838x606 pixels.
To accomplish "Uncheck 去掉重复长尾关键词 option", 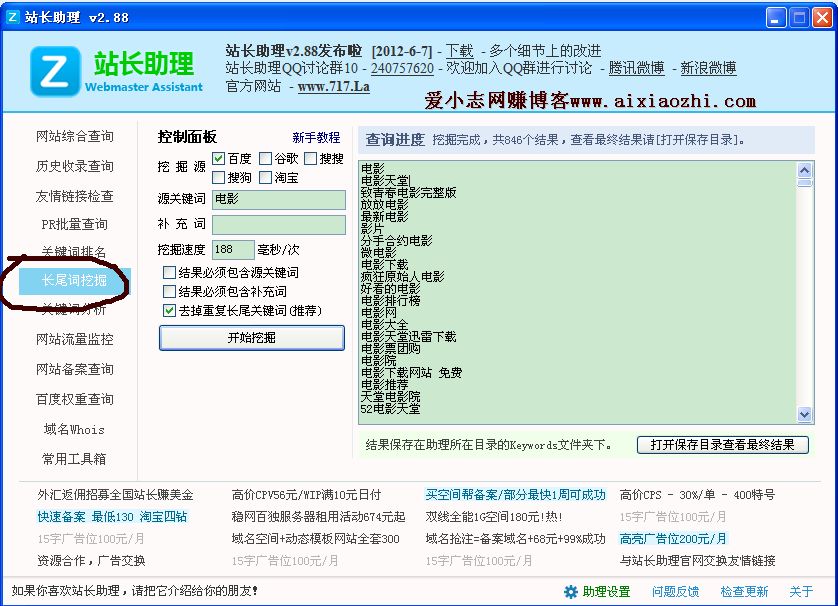I will [169, 310].
